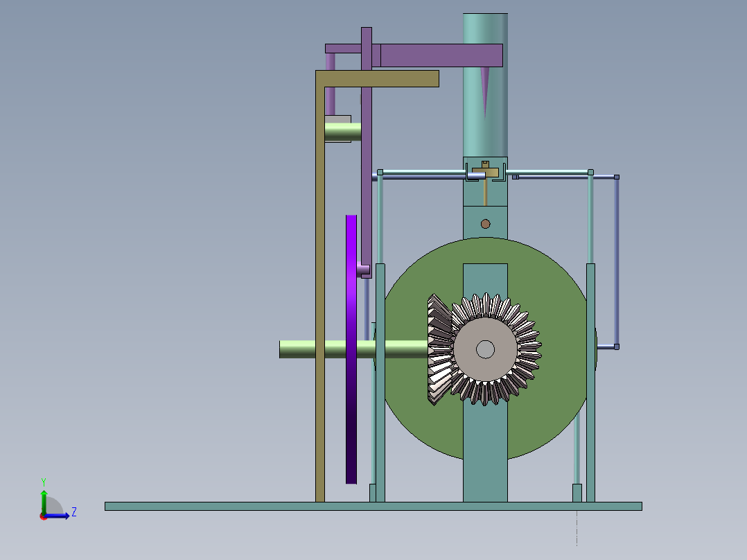Select the long purple vertical connecting bar

coord(367,152)
